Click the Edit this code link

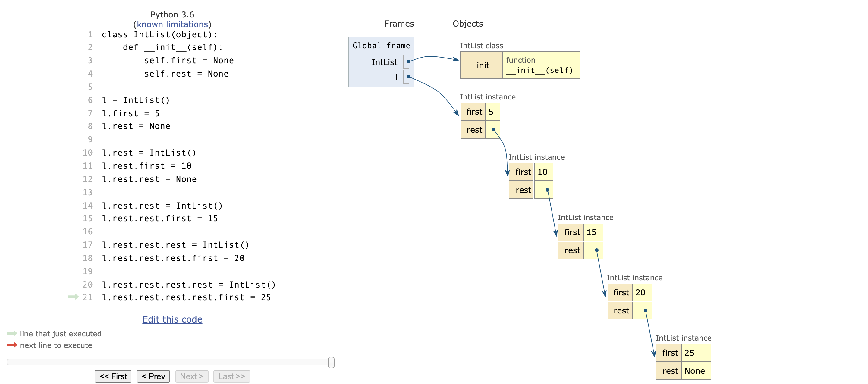click(172, 319)
